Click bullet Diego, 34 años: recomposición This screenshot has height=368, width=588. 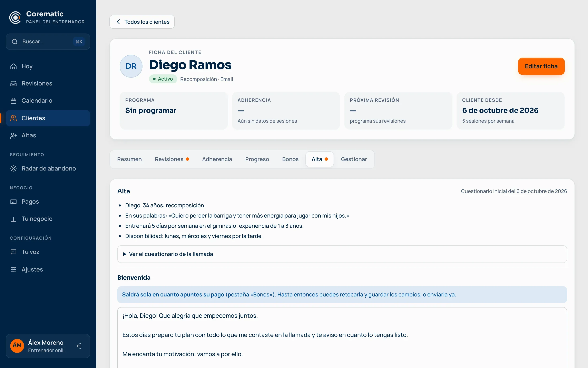(165, 205)
